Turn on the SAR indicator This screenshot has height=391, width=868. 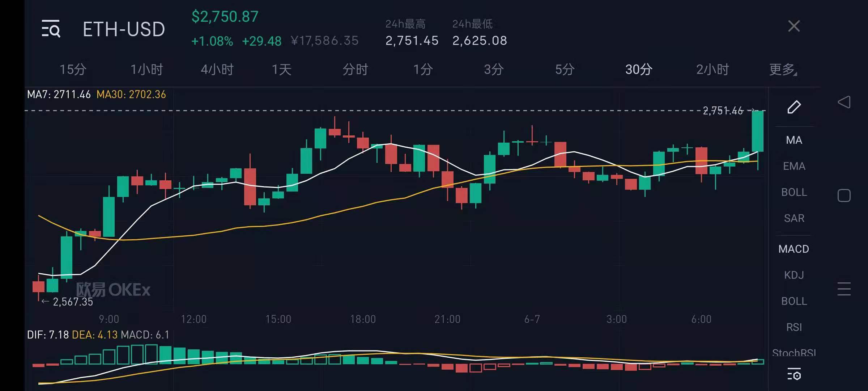(794, 218)
